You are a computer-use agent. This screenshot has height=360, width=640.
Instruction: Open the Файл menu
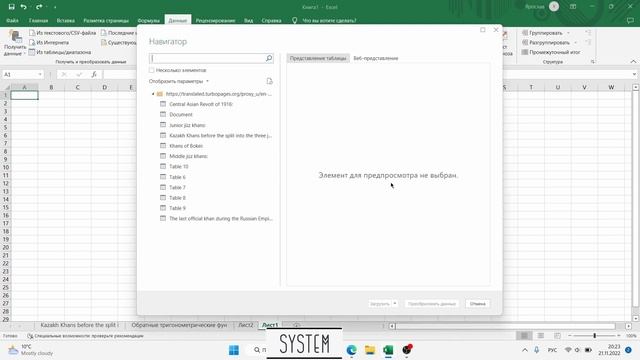(12, 20)
